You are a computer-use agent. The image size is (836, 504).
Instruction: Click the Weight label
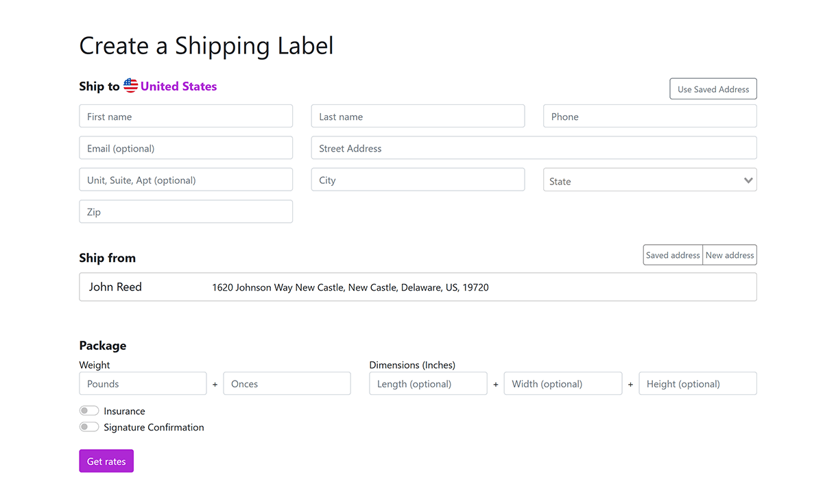pyautogui.click(x=95, y=365)
